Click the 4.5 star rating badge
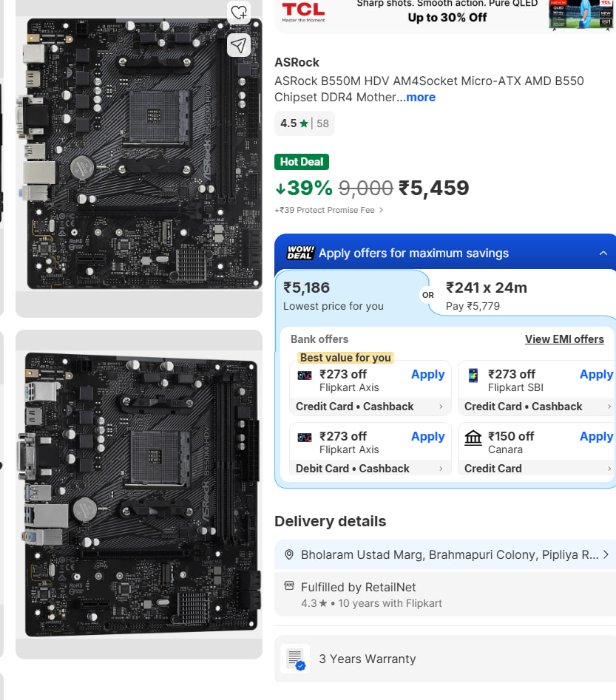This screenshot has height=700, width=616. (304, 123)
